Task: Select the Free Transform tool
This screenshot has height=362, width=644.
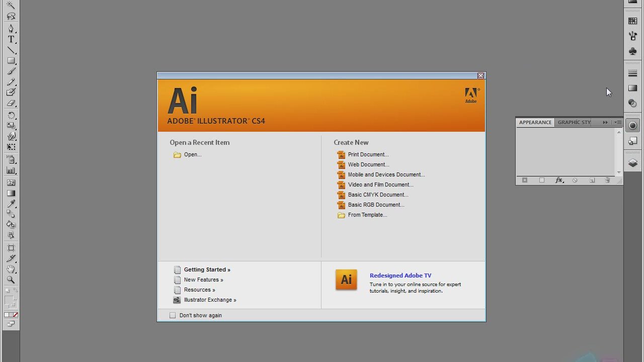Action: [11, 147]
